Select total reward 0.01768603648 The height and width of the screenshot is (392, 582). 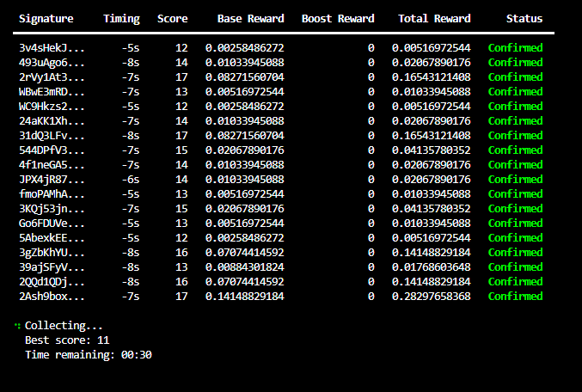[431, 266]
